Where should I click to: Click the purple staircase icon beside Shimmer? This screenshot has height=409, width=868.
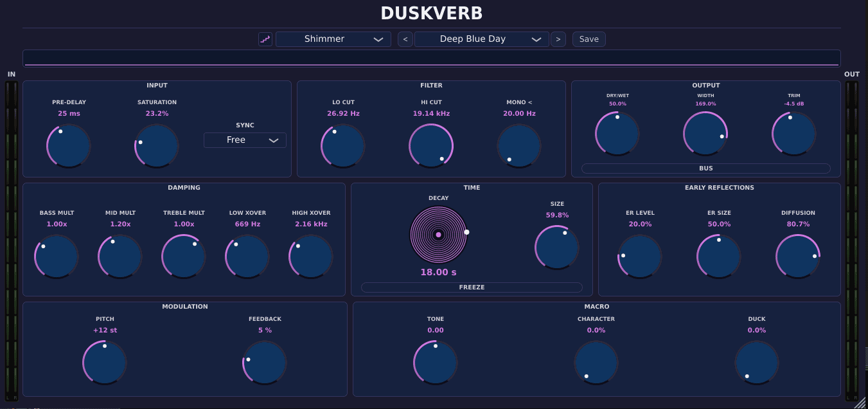click(265, 39)
